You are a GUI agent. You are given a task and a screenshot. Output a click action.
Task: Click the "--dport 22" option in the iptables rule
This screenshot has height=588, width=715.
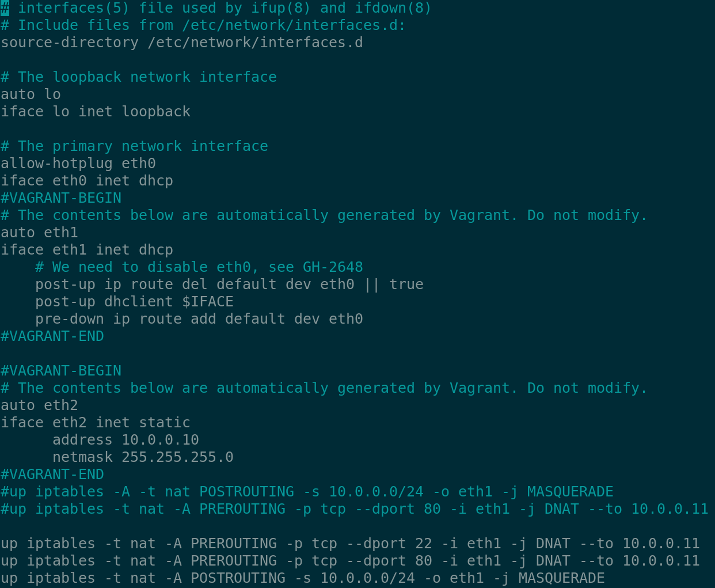click(385, 544)
